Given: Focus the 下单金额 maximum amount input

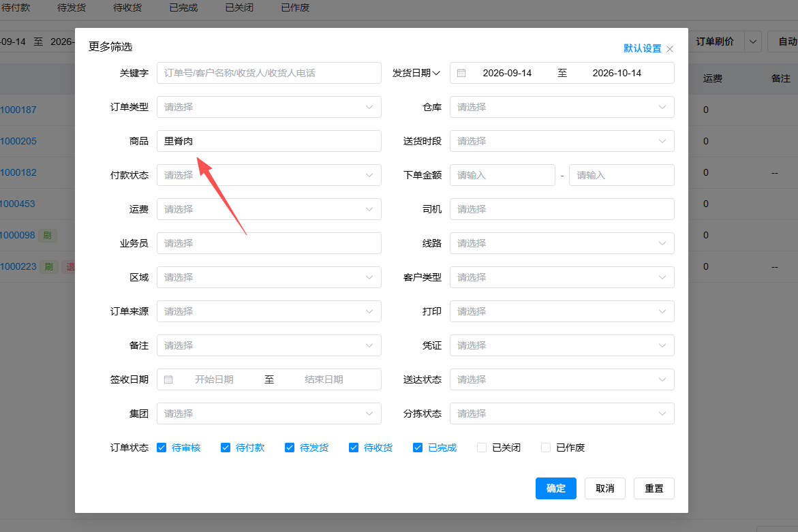Looking at the screenshot, I should [621, 176].
